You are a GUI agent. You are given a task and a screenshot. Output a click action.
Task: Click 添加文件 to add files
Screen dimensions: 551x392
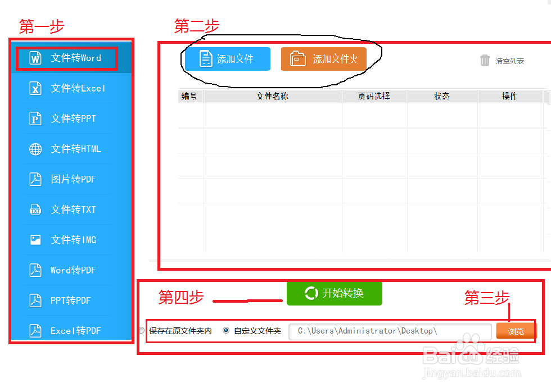(x=227, y=58)
